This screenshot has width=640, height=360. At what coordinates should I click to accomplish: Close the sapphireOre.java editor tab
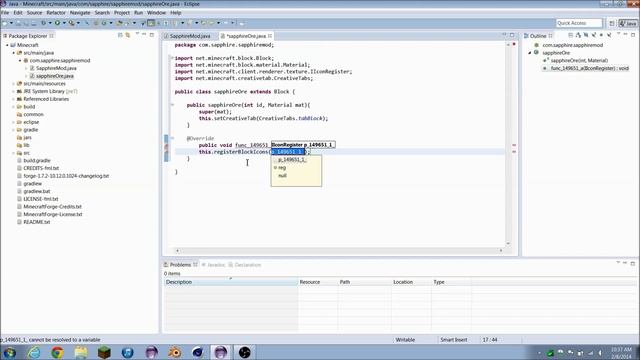pyautogui.click(x=270, y=36)
